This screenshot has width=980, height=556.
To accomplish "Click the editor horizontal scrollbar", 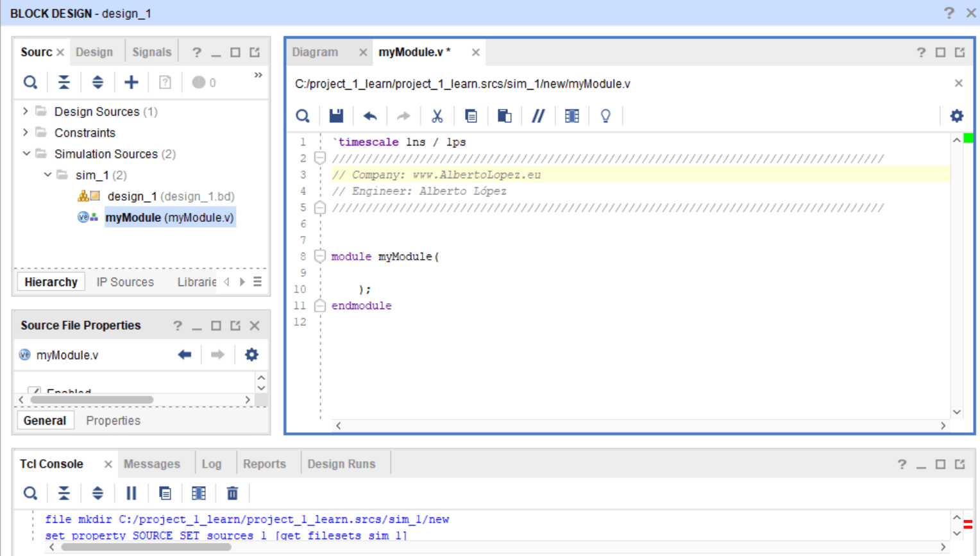I will (641, 425).
